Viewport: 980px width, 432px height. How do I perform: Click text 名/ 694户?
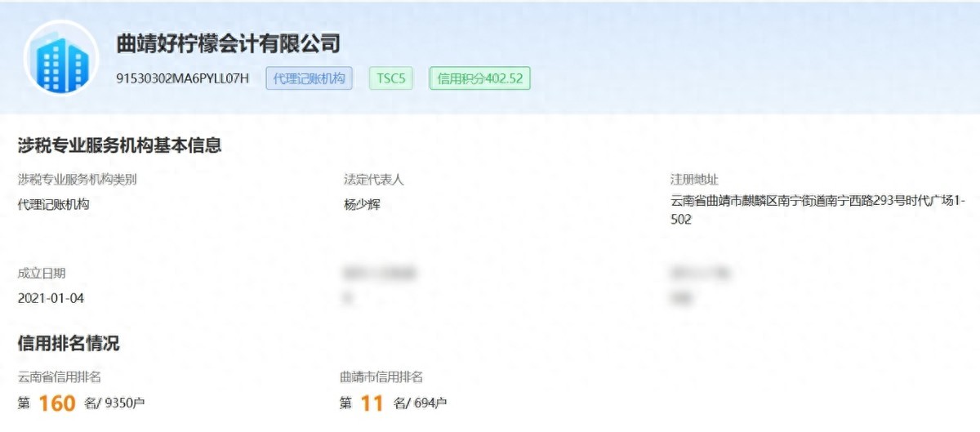point(420,403)
